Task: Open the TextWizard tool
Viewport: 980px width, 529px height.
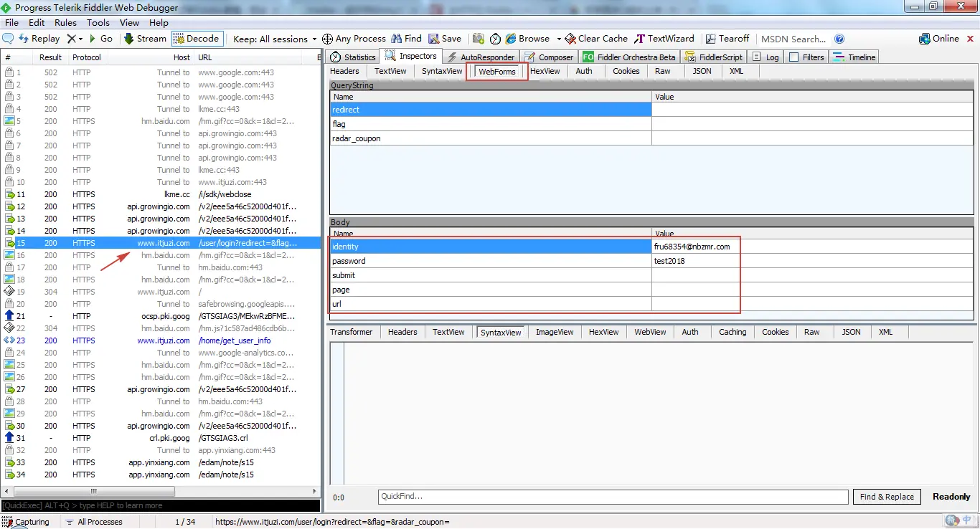Action: click(639, 39)
